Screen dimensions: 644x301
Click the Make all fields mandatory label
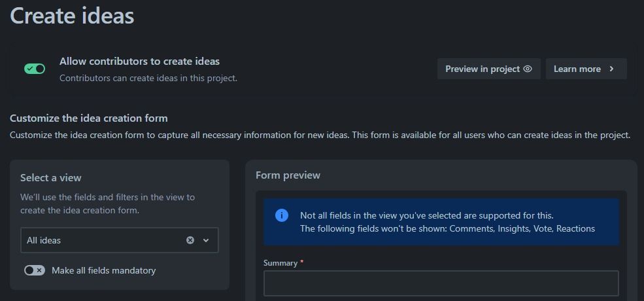[103, 270]
